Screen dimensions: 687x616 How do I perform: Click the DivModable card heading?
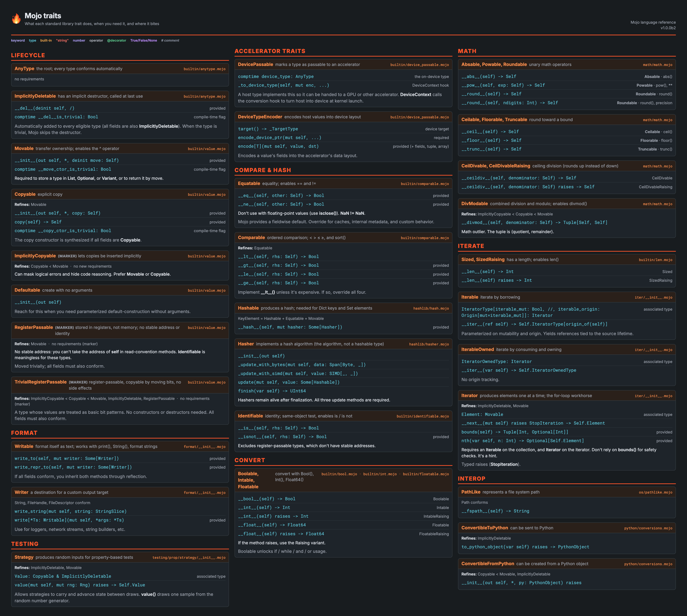475,204
